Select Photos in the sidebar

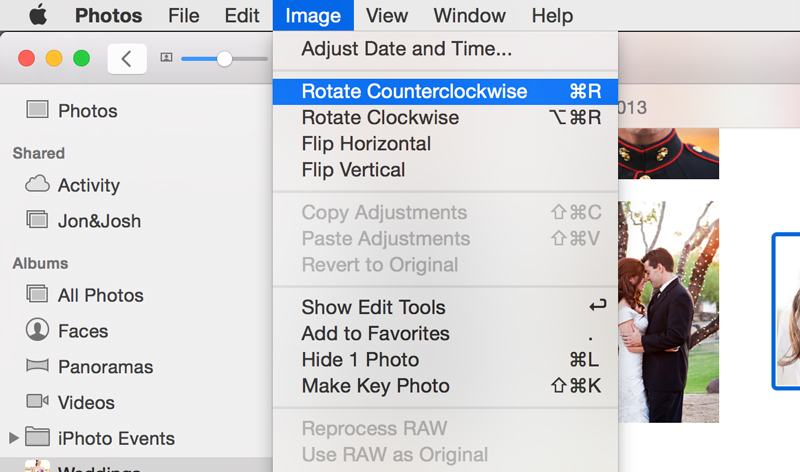coord(88,111)
